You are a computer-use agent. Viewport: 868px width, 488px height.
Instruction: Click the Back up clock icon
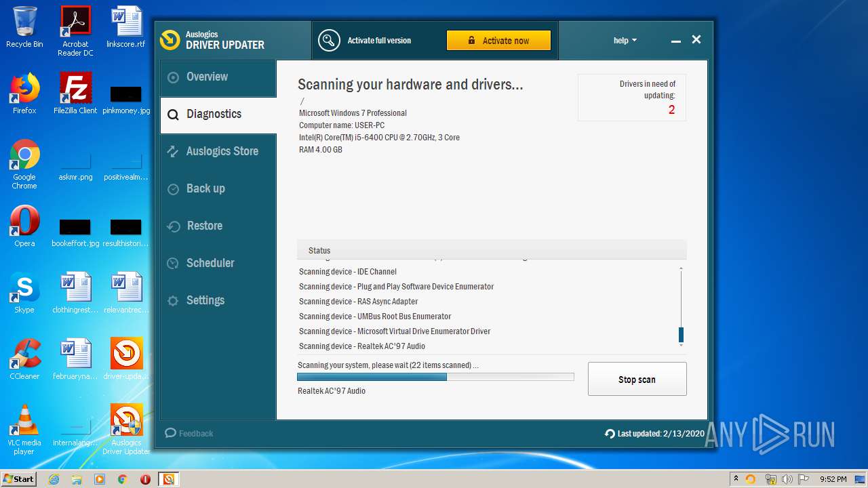(x=174, y=189)
